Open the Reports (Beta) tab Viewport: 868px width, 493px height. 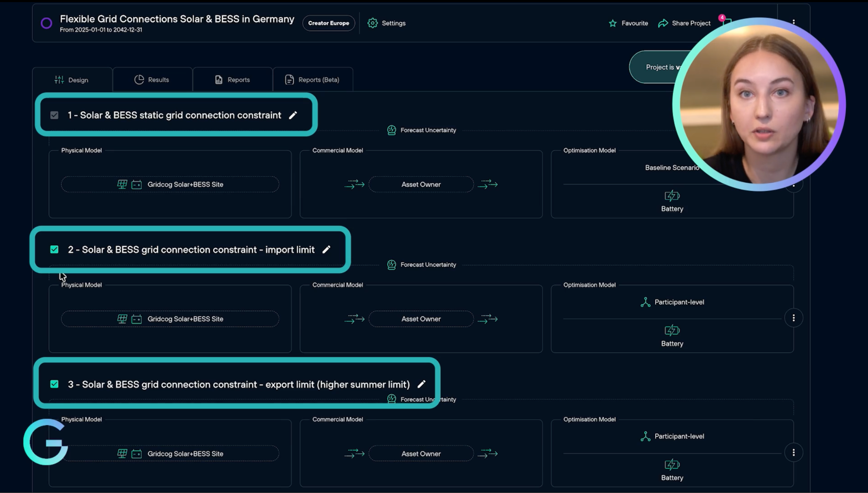tap(312, 80)
